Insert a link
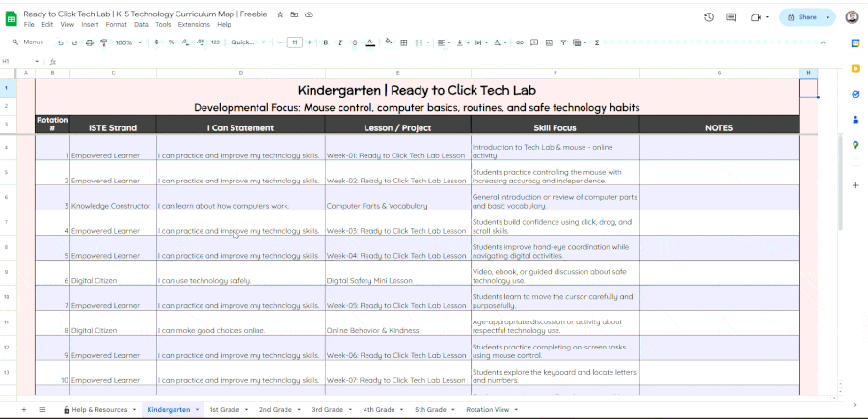Image resolution: width=868 pixels, height=419 pixels. click(x=519, y=42)
